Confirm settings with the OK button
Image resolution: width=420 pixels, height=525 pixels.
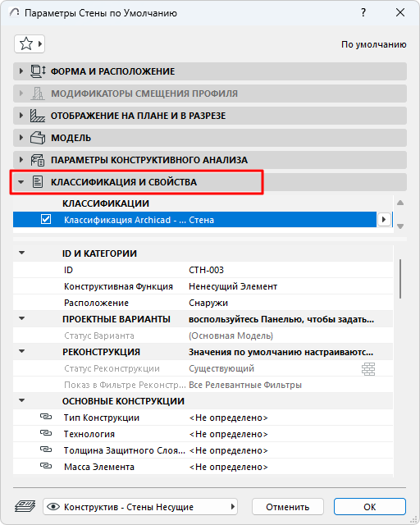coord(370,507)
